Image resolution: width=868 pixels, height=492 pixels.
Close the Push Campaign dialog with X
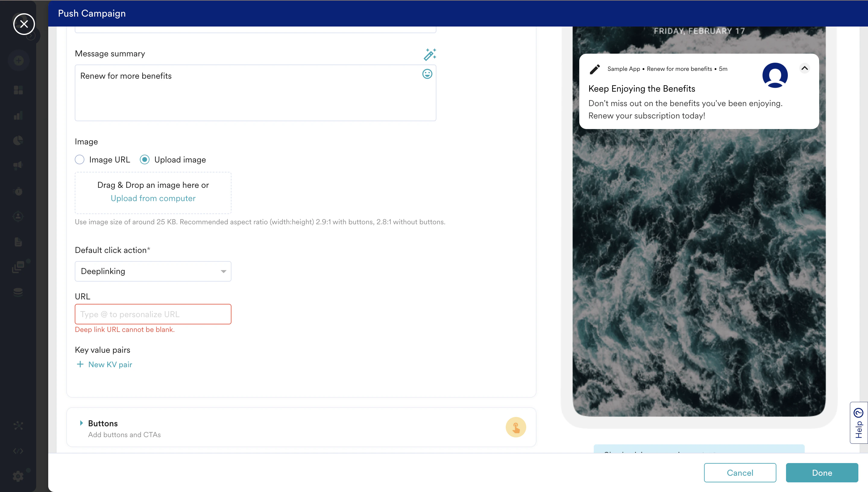(24, 24)
